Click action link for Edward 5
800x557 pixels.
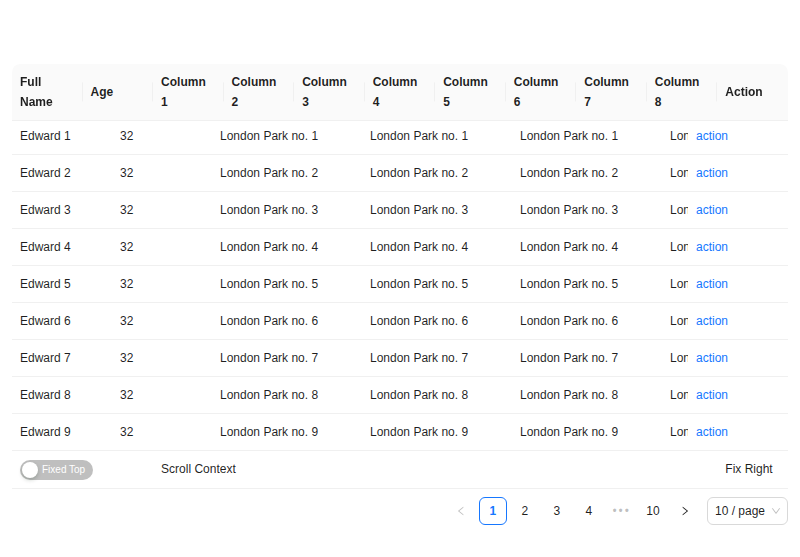712,284
